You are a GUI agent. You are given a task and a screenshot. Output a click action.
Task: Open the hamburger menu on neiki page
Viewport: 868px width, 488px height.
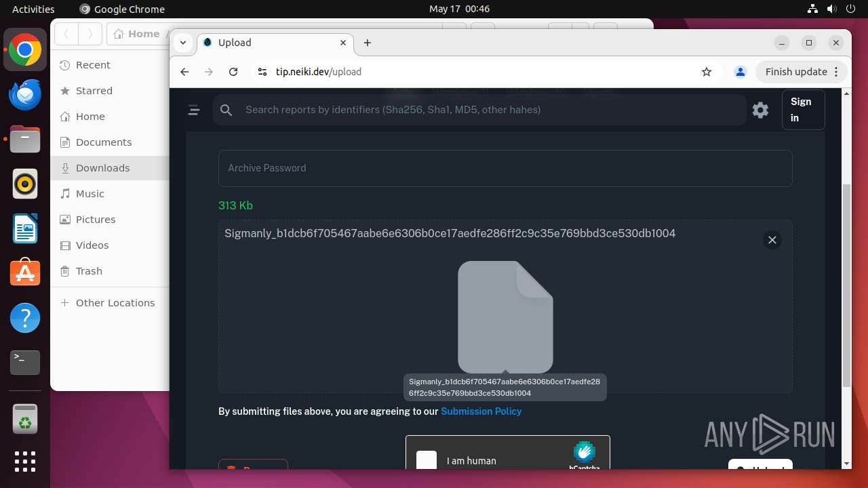[194, 110]
